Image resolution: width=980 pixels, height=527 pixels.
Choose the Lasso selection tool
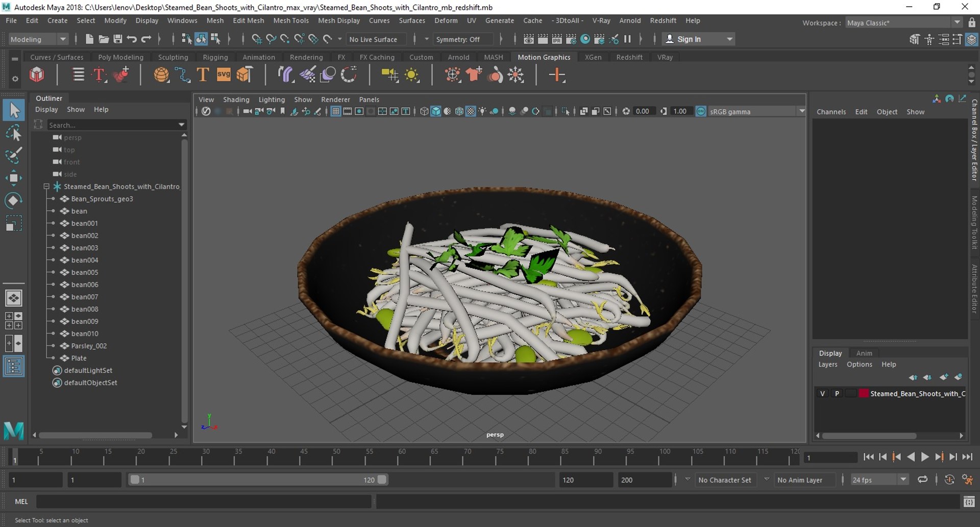click(x=14, y=133)
